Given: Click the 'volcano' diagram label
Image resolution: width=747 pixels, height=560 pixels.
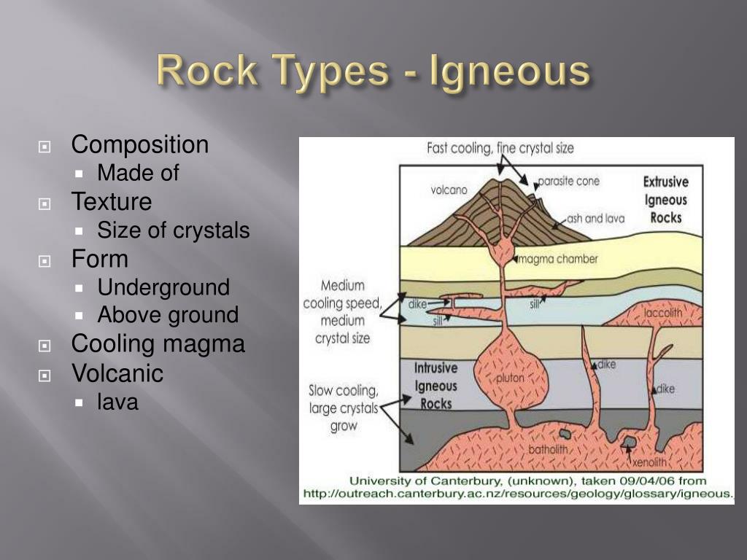Looking at the screenshot, I should pyautogui.click(x=449, y=190).
